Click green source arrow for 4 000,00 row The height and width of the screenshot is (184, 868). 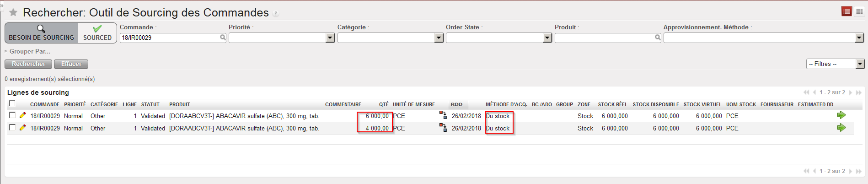pyautogui.click(x=841, y=127)
